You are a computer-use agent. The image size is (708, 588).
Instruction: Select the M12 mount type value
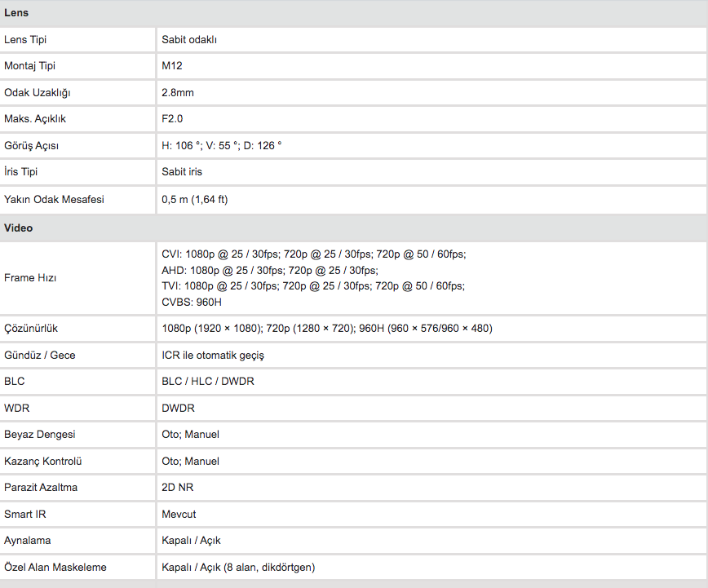(x=172, y=66)
